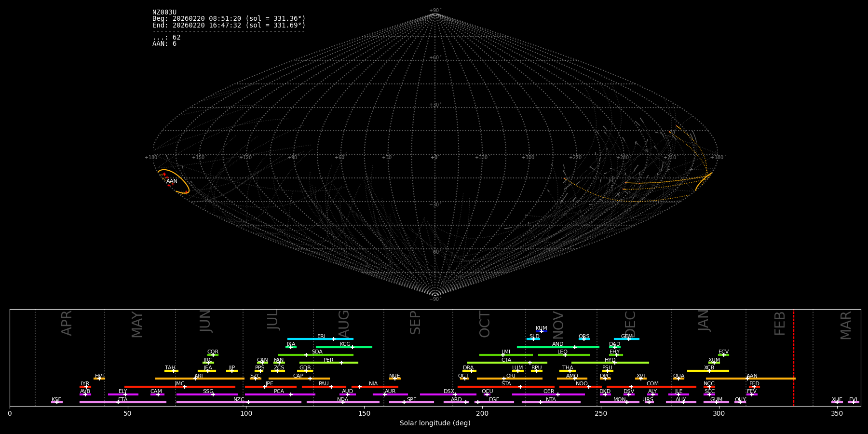Click the -90 latitude label at map bottom
868x434 pixels.
[434, 299]
